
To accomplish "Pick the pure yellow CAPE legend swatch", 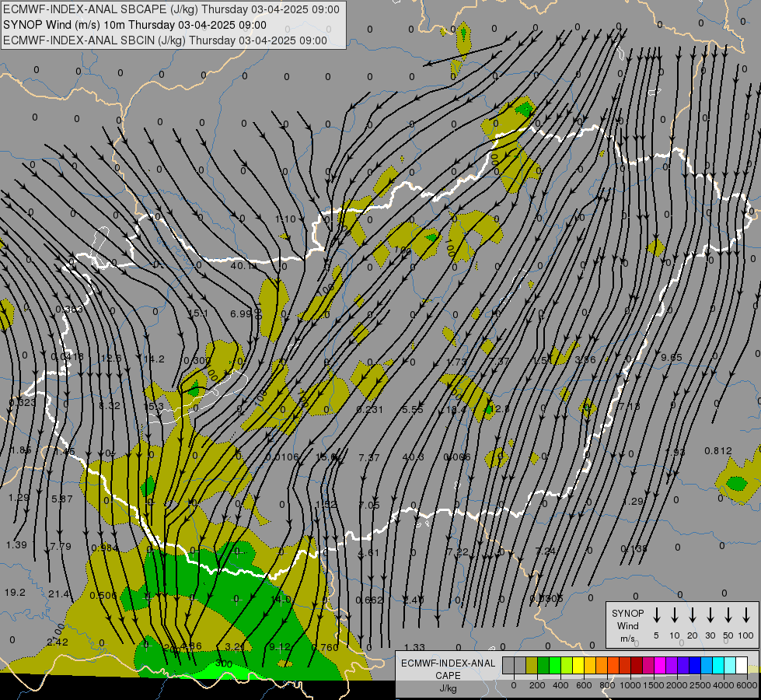I will point(578,666).
